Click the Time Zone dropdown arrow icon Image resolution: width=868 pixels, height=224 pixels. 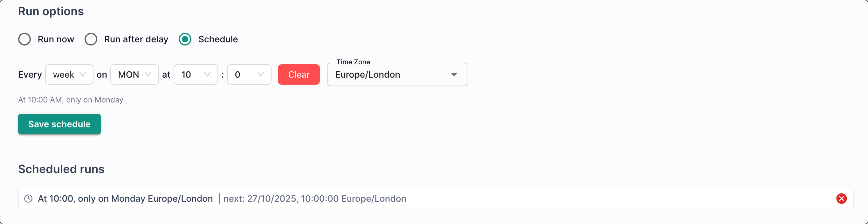[454, 74]
